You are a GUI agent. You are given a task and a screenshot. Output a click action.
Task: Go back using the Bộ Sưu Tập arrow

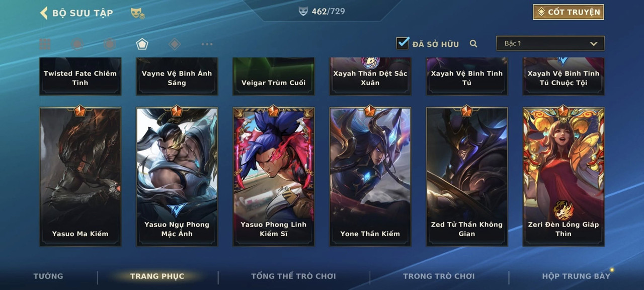click(44, 13)
